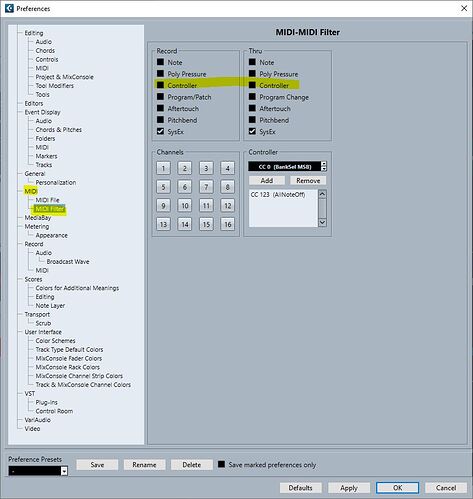Delete the preference preset
This screenshot has height=499, width=473.
pos(192,465)
